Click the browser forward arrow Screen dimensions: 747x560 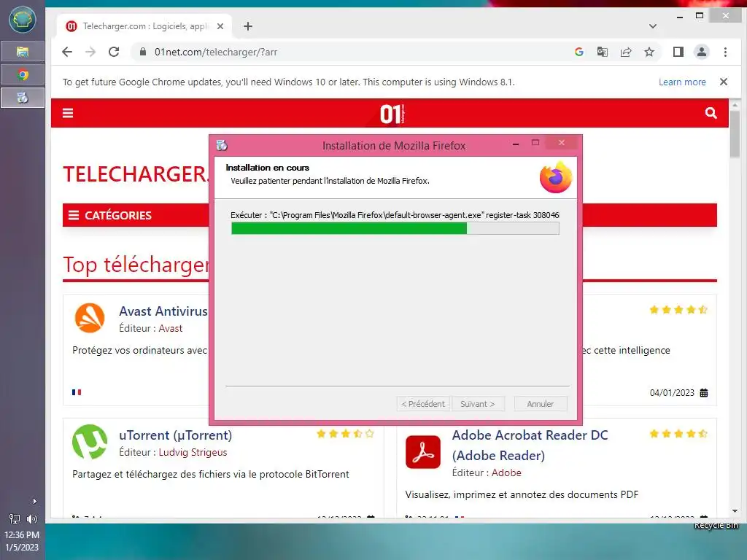pos(90,52)
